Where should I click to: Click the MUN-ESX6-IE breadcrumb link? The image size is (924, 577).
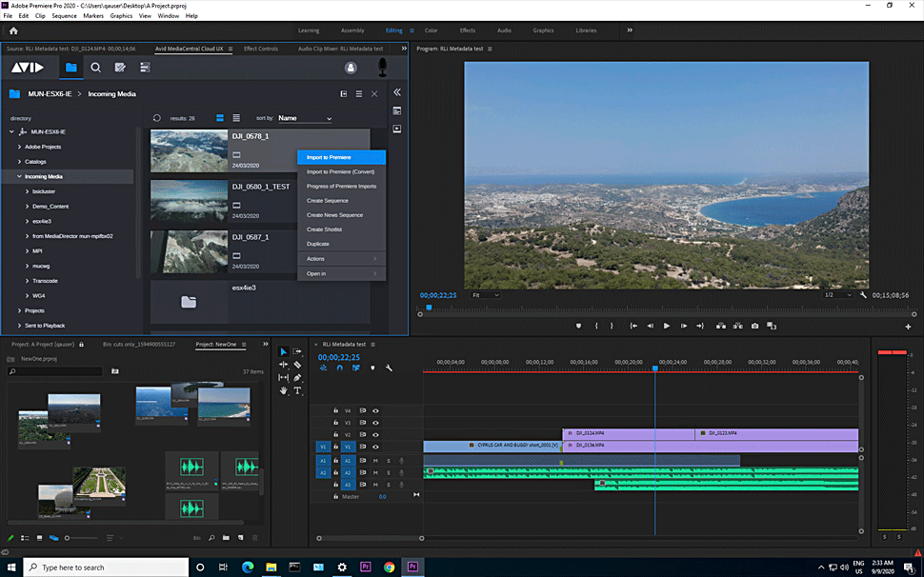point(50,94)
